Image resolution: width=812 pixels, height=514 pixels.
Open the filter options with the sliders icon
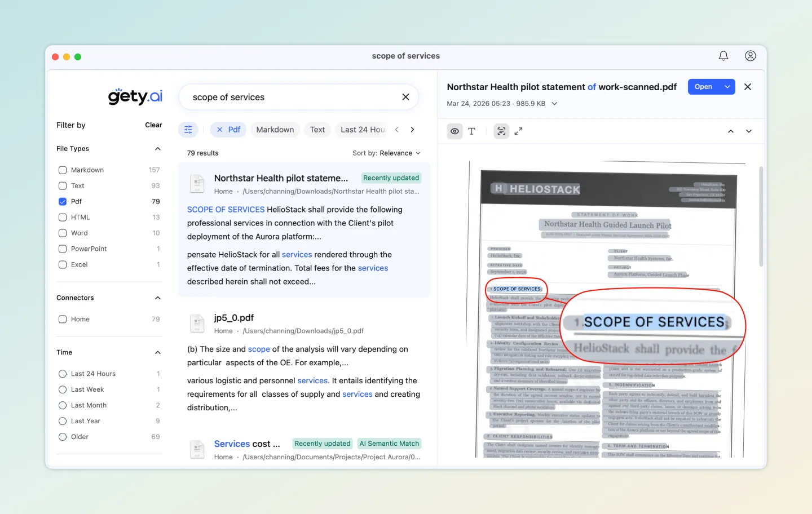[x=188, y=129]
